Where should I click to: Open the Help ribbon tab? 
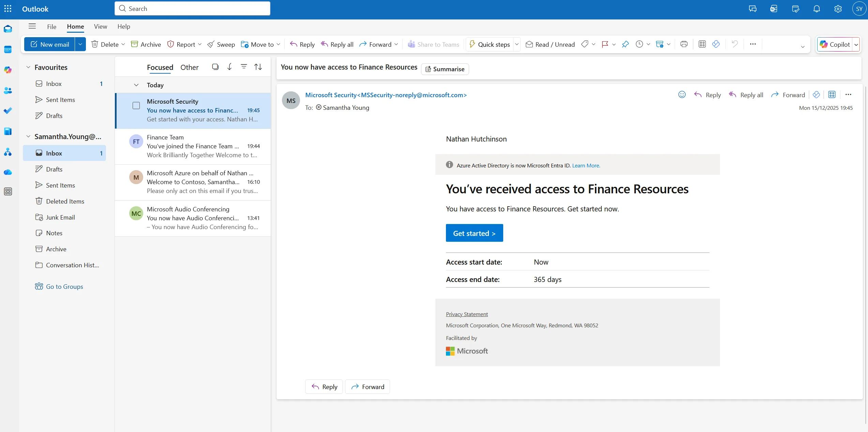pyautogui.click(x=124, y=27)
